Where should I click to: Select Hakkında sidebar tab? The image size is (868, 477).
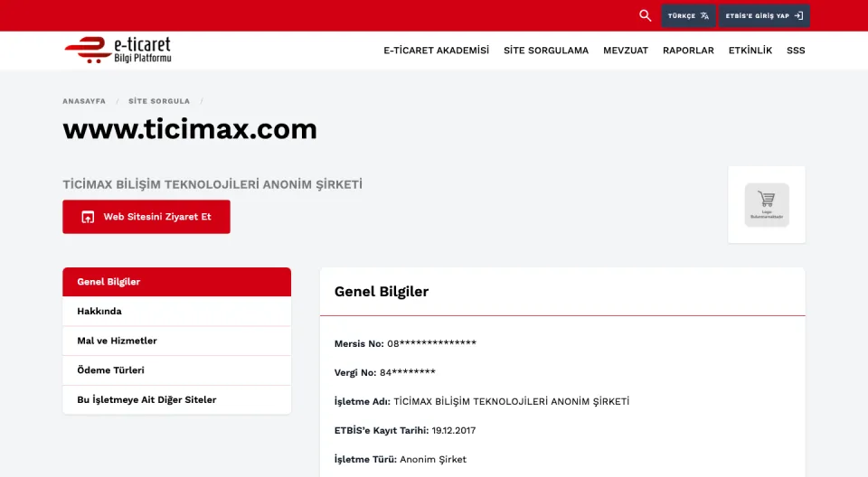[x=176, y=311]
